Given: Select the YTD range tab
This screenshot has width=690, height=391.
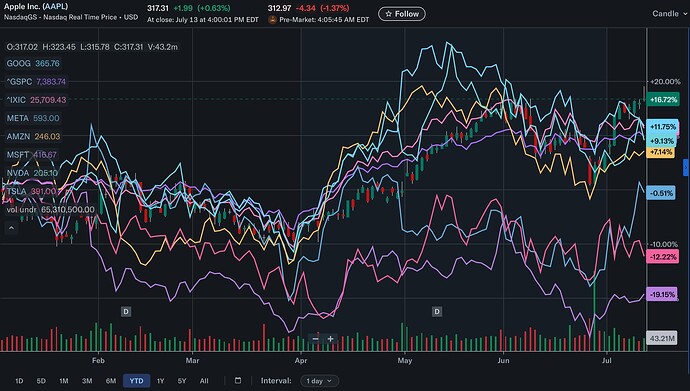Looking at the screenshot, I should [136, 381].
